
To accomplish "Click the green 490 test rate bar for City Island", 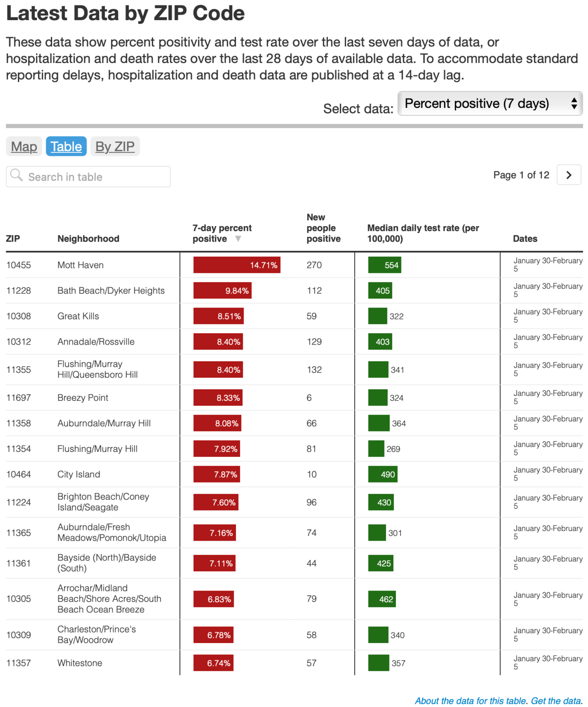I will (383, 474).
